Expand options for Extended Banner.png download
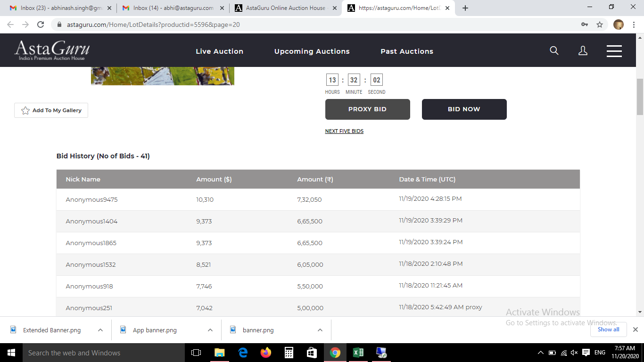This screenshot has height=362, width=644. tap(100, 330)
